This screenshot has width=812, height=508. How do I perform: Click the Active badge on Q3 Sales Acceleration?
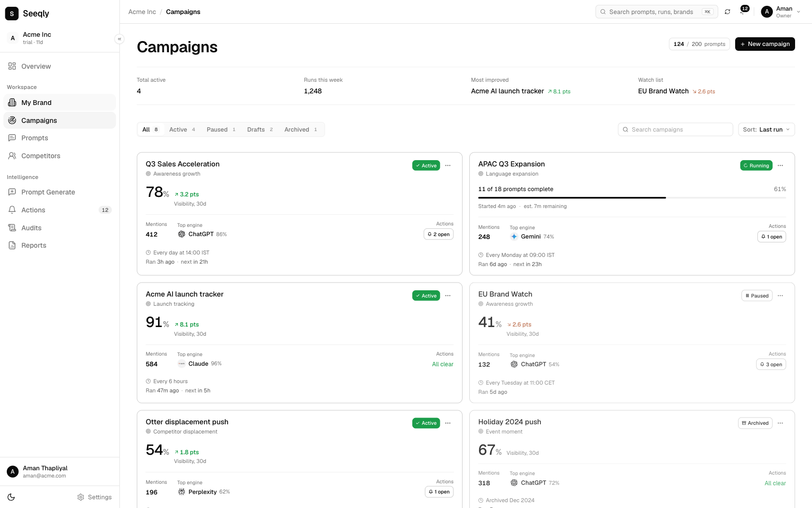[426, 165]
